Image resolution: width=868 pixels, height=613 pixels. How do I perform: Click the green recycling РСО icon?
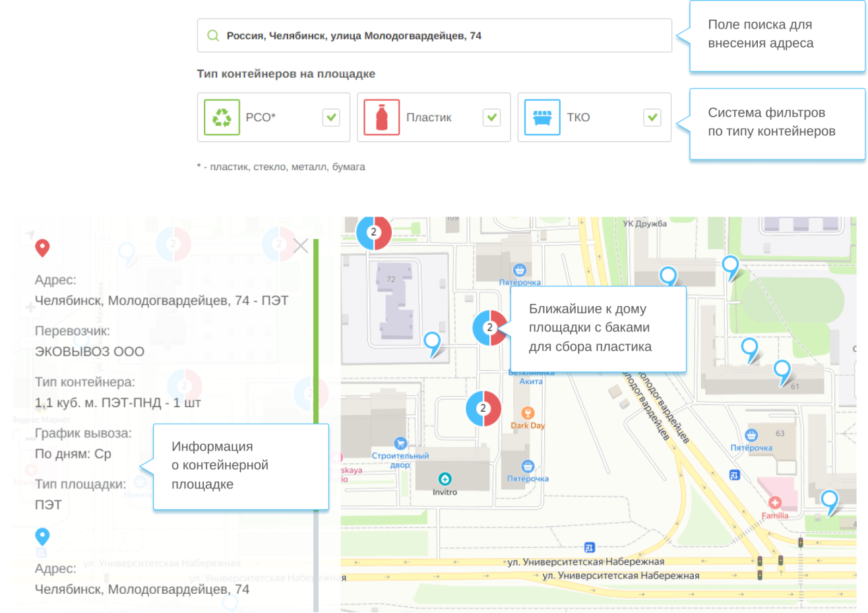pos(222,117)
